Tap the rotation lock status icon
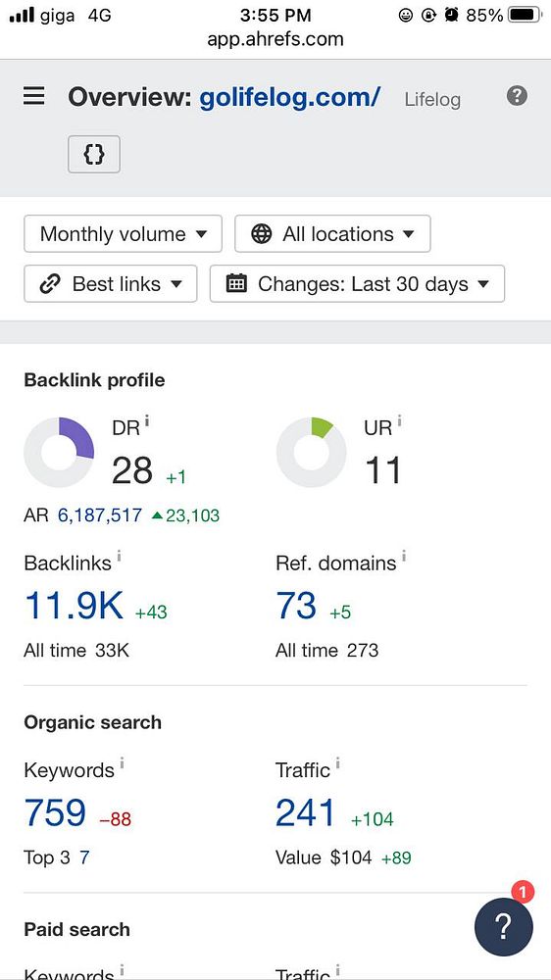This screenshot has height=980, width=551. [428, 15]
